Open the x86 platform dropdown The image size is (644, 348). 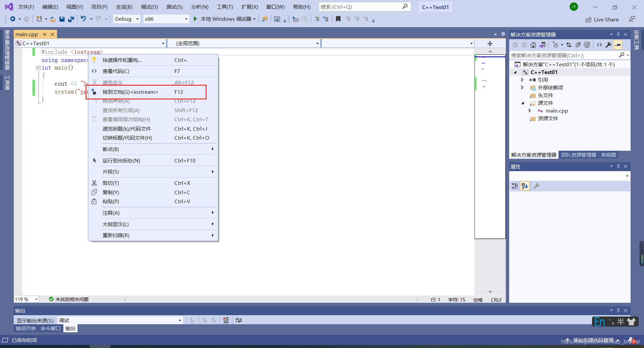(x=166, y=19)
